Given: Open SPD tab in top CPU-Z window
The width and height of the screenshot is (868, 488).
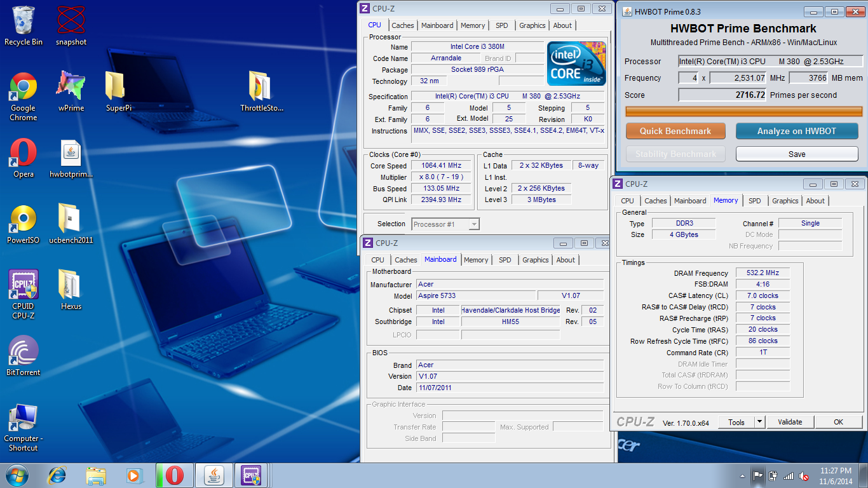Looking at the screenshot, I should pos(502,25).
